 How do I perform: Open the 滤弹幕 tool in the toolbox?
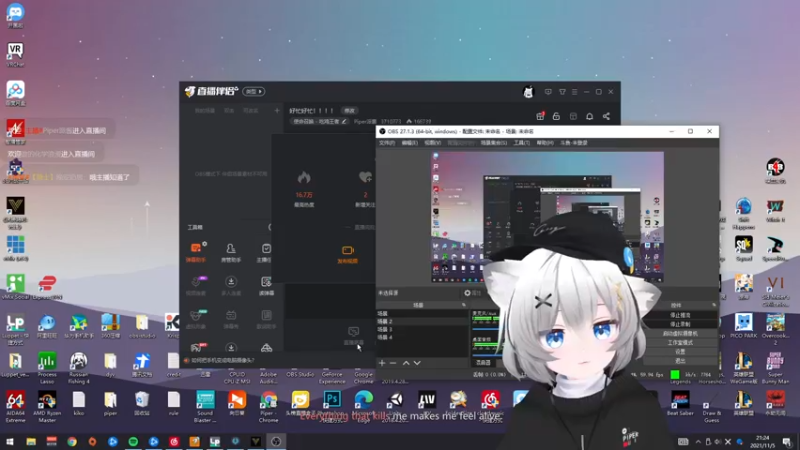pyautogui.click(x=266, y=286)
